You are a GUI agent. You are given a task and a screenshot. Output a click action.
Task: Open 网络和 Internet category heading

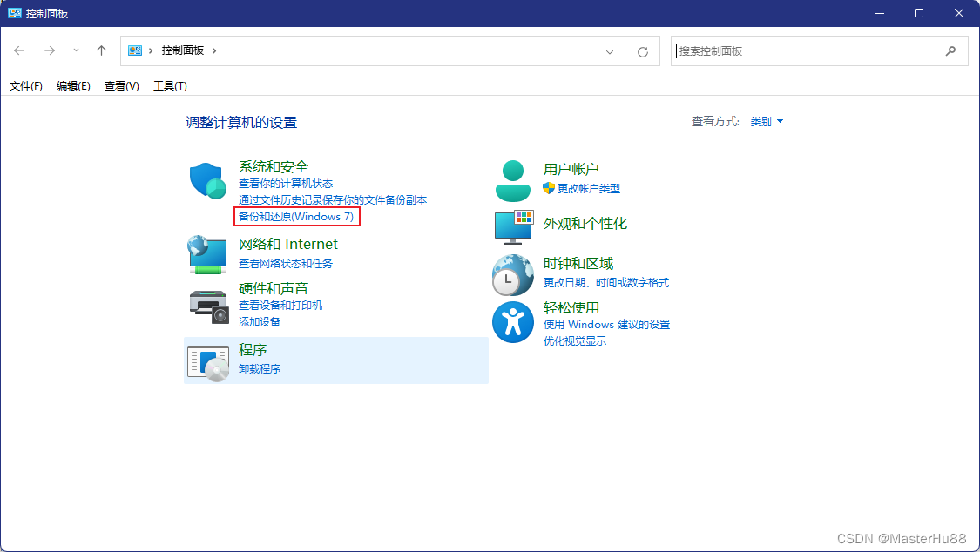(x=288, y=244)
